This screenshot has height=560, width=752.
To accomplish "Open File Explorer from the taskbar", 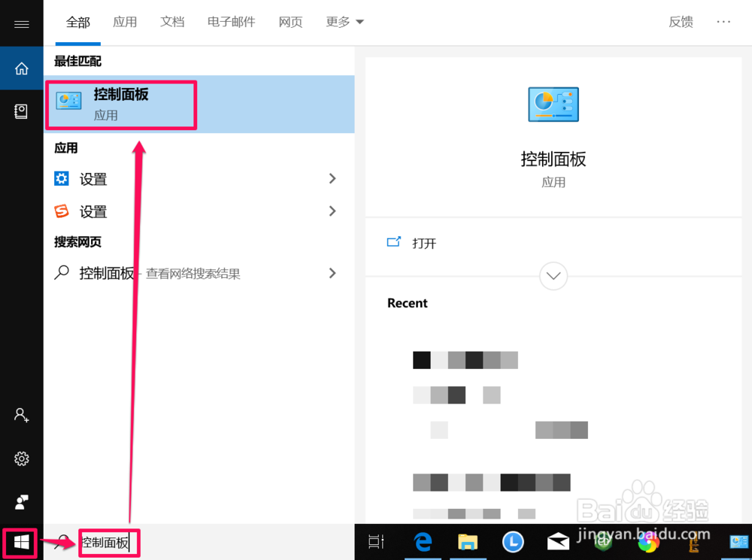I will (x=468, y=542).
